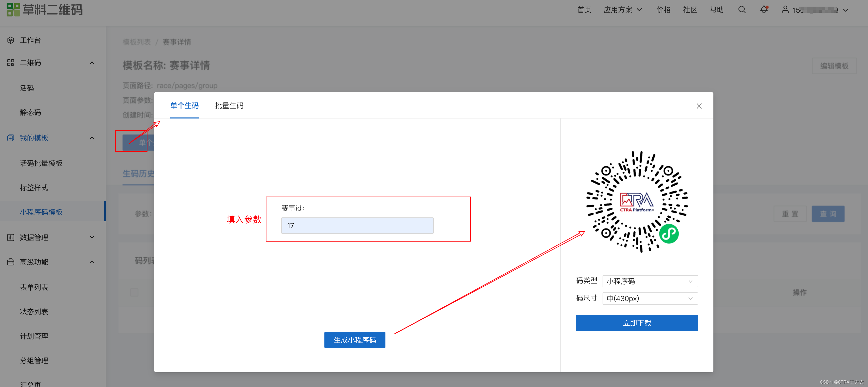Viewport: 868px width, 387px height.
Task: Tick the table header checkbox
Action: tap(134, 292)
